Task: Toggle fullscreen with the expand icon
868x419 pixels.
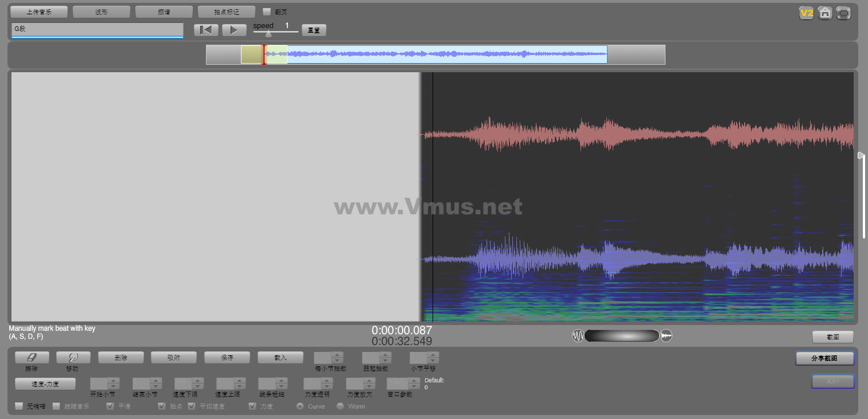Action: (x=843, y=13)
